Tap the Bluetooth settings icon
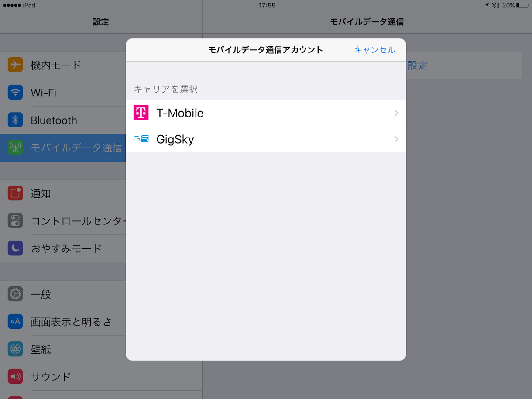Viewport: 532px width, 399px height. pos(15,120)
